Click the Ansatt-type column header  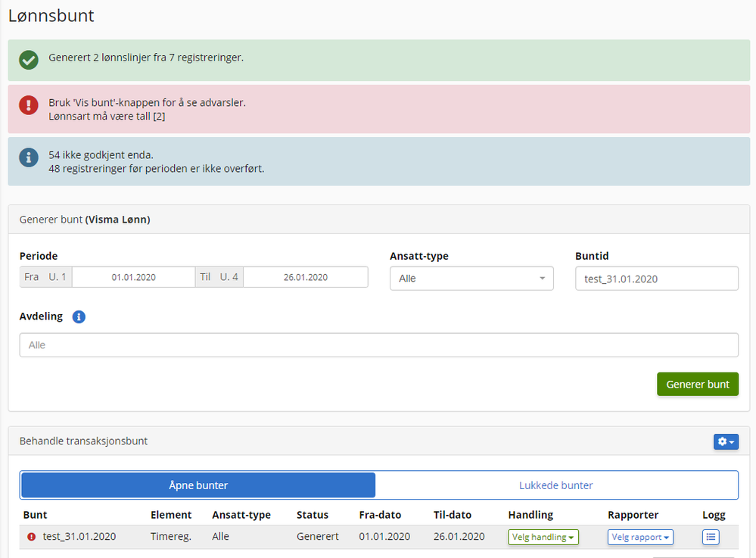point(241,515)
